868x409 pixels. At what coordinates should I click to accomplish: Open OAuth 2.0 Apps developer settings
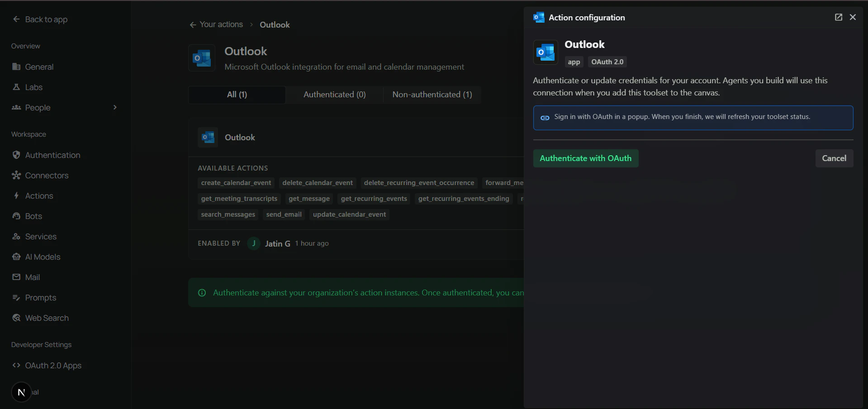pyautogui.click(x=52, y=366)
